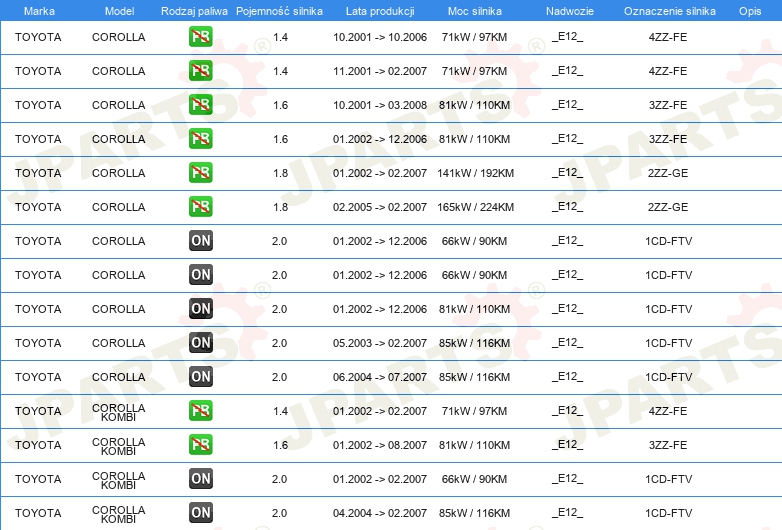The width and height of the screenshot is (782, 530).
Task: Click the ON diesel icon in the 05.2003 -> 02.2007 row
Action: tap(200, 343)
